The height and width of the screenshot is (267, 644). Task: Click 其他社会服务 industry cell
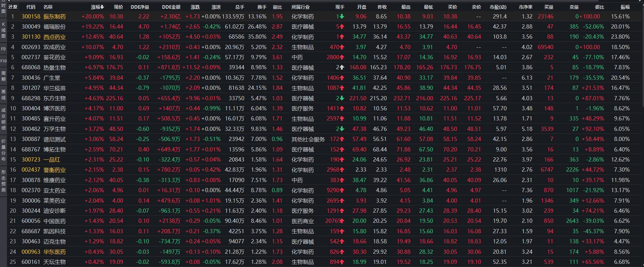[x=308, y=139]
